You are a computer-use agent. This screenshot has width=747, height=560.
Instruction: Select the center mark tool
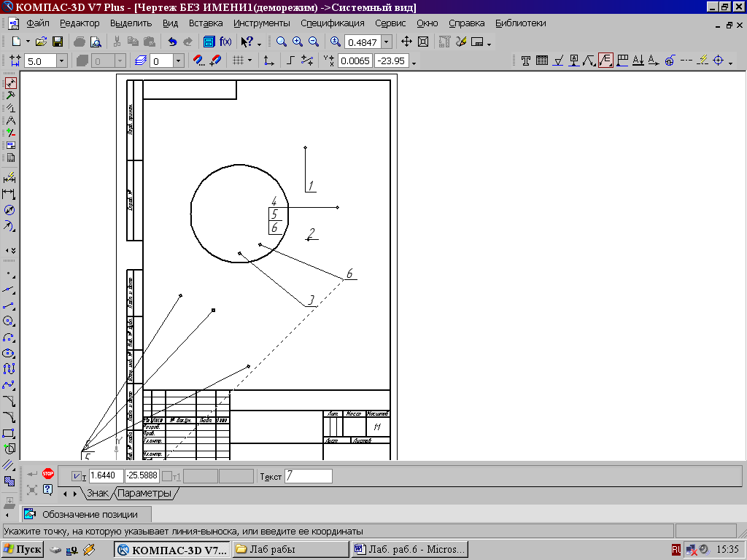pos(719,61)
